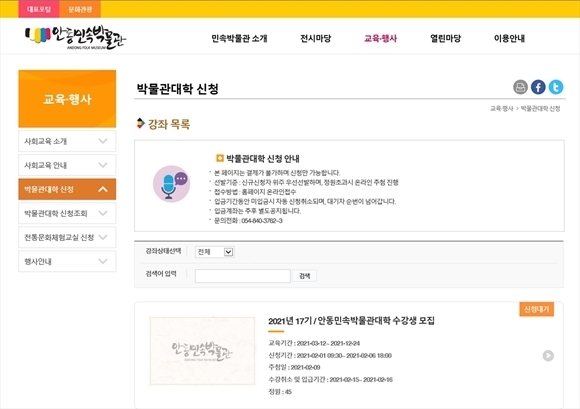Viewport: 580px width, 409px height.
Task: Open the 열린마당 top menu
Action: coord(445,38)
